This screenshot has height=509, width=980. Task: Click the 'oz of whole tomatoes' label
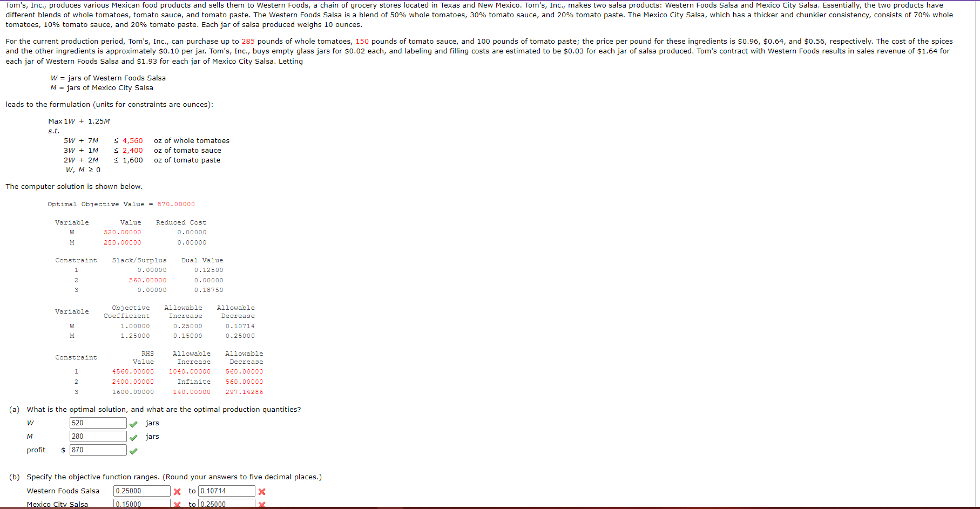click(192, 141)
